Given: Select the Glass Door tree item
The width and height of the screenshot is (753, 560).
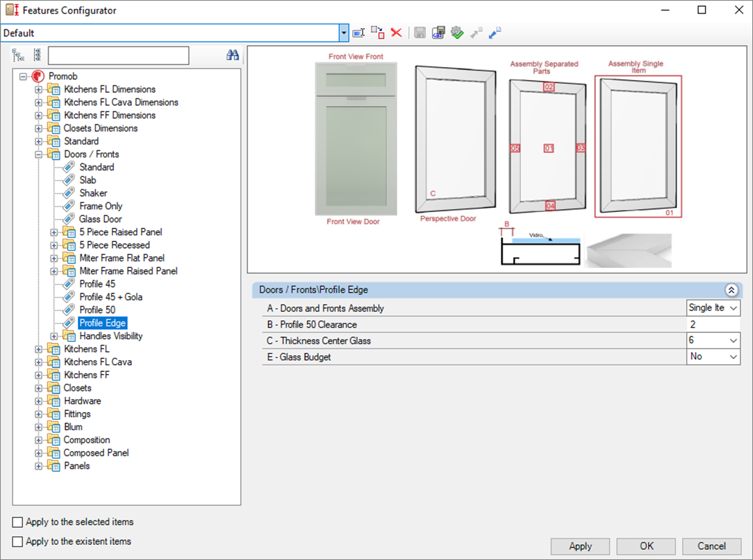Looking at the screenshot, I should pos(100,219).
